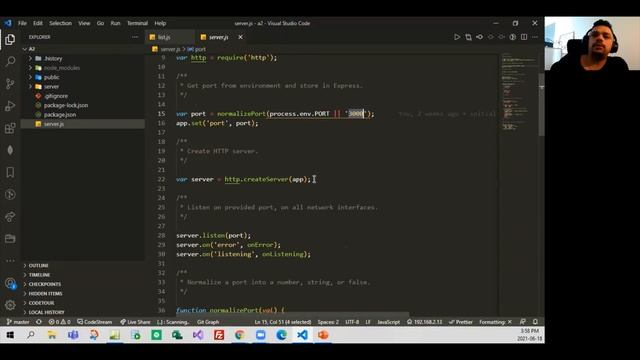The width and height of the screenshot is (640, 360).
Task: Open the Extensions view
Action: pos(10,128)
